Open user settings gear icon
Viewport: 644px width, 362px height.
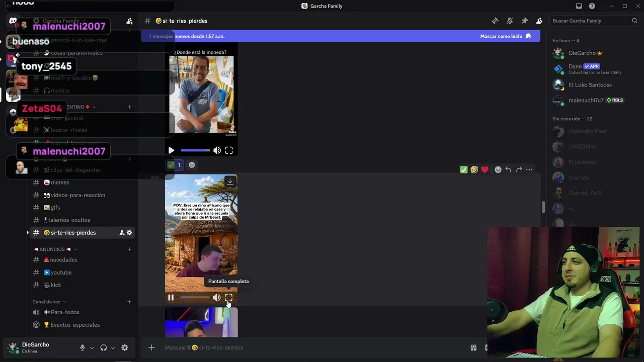(125, 347)
